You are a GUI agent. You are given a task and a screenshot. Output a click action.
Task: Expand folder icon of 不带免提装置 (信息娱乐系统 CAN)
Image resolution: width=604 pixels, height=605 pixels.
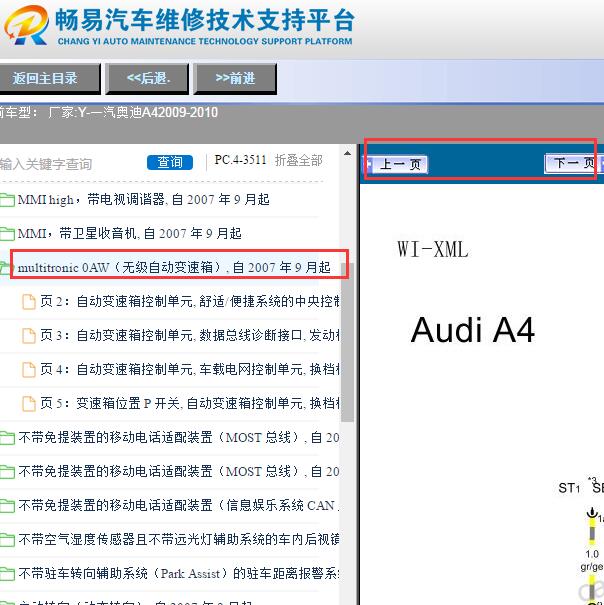click(7, 506)
